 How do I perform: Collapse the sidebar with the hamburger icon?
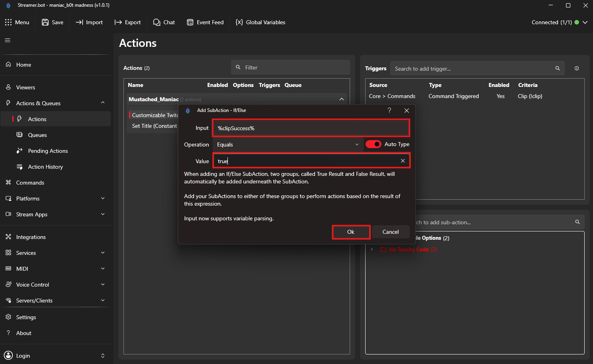point(7,40)
